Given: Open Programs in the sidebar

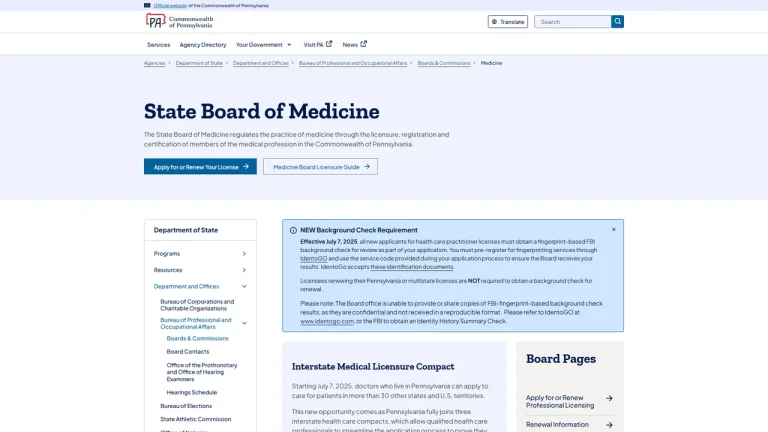Looking at the screenshot, I should [x=167, y=254].
